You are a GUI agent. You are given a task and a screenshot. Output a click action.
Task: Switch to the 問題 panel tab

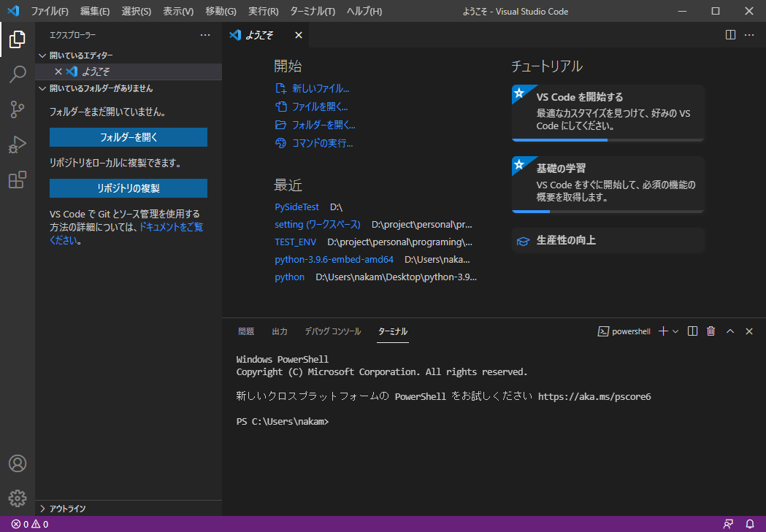(x=246, y=331)
